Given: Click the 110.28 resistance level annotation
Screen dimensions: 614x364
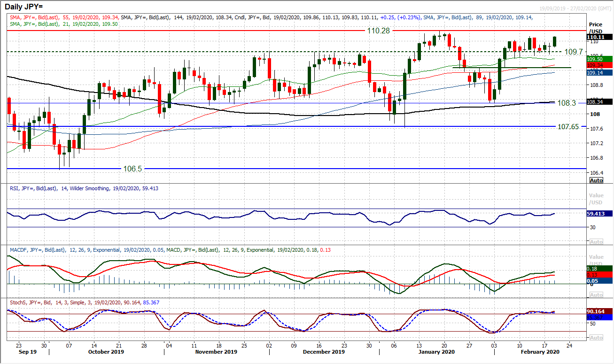Looking at the screenshot, I should click(378, 30).
